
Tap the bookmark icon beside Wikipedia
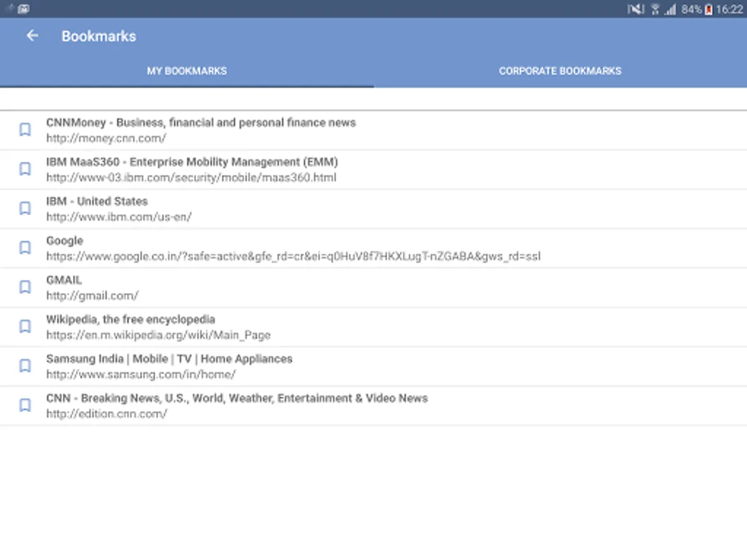pos(25,326)
